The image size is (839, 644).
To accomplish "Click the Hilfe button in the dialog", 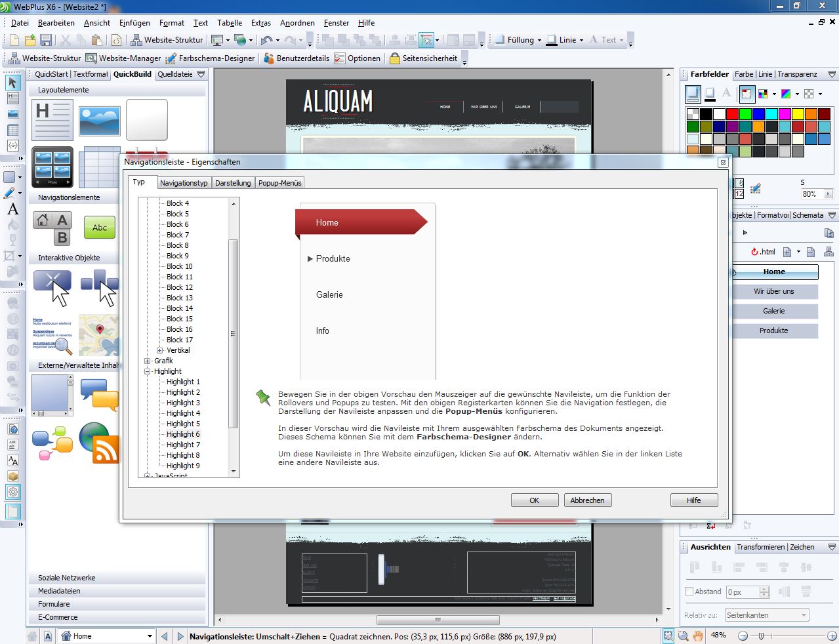I will click(x=693, y=500).
